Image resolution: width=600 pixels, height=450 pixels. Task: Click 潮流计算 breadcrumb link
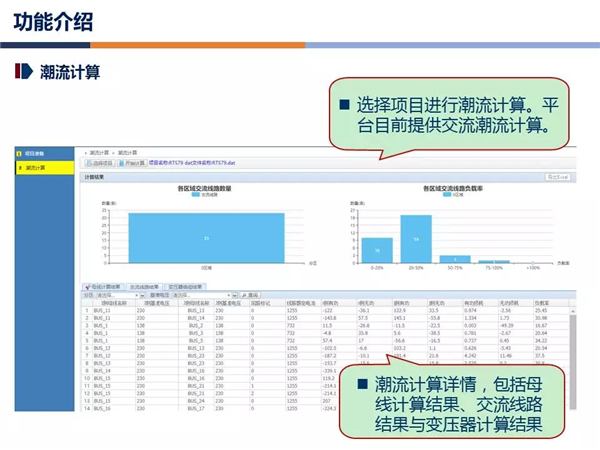(x=101, y=152)
